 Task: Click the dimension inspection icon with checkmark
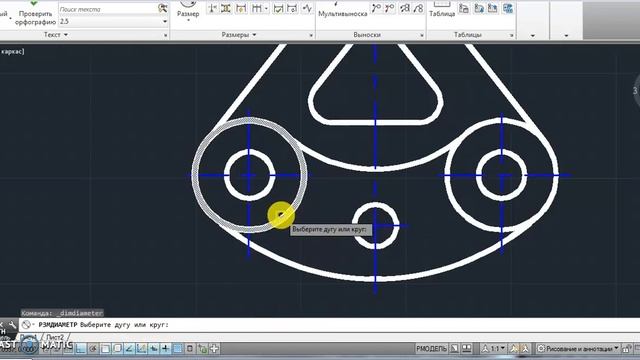tap(278, 8)
